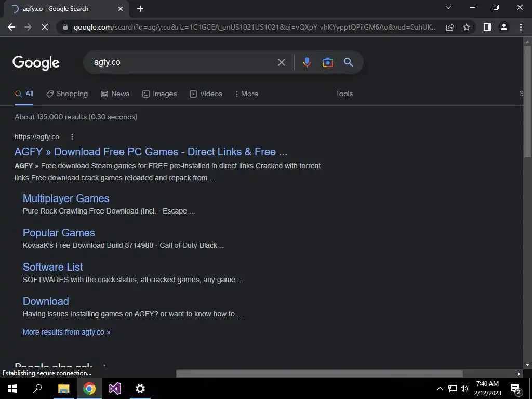The height and width of the screenshot is (399, 532).
Task: Submit the search with the magnifier icon
Action: coord(348,62)
